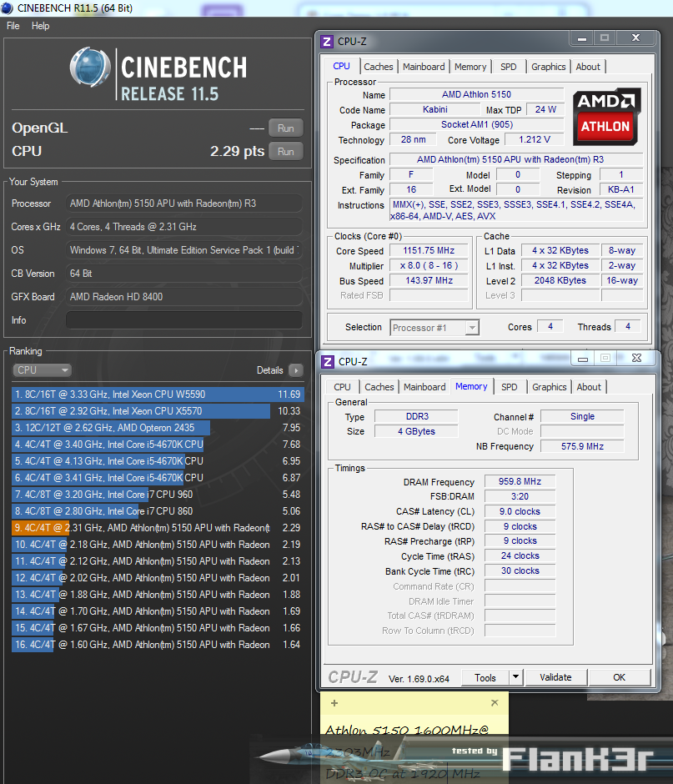Click the NB Frequency value 575.9 MHz
This screenshot has width=673, height=784.
582,446
